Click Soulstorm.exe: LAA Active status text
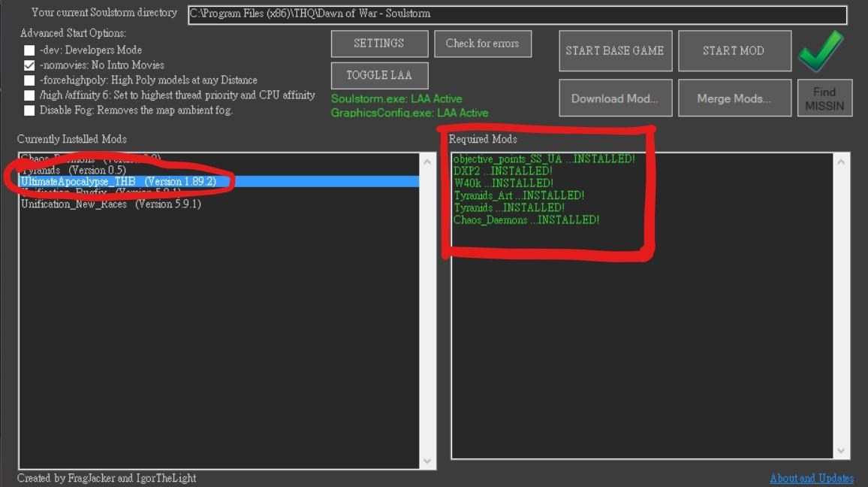The image size is (868, 487). click(x=396, y=98)
